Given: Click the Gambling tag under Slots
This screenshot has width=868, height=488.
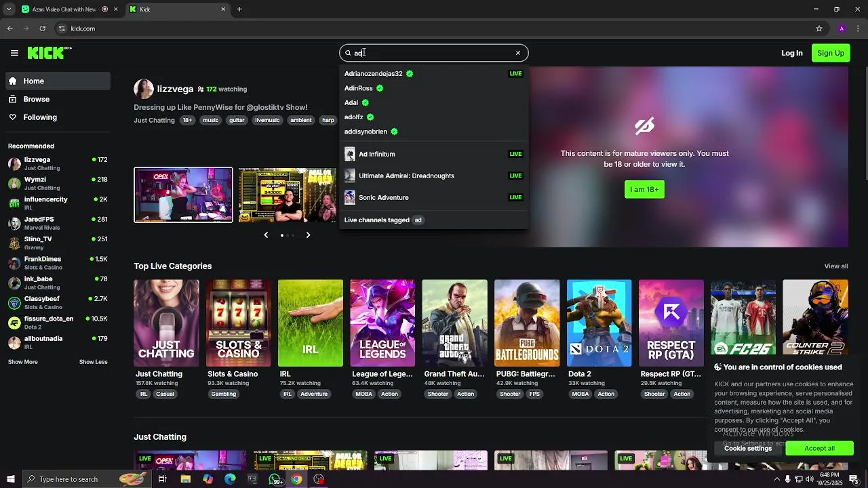Looking at the screenshot, I should pyautogui.click(x=223, y=394).
